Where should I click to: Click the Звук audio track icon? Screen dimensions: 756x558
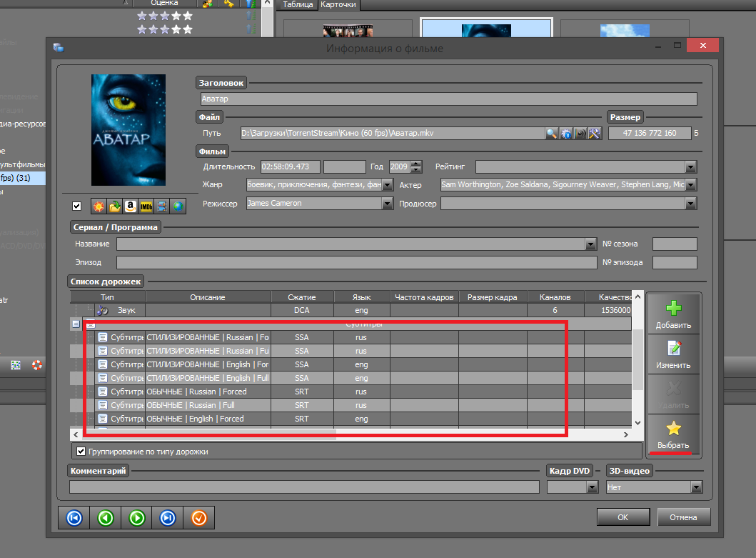point(102,310)
